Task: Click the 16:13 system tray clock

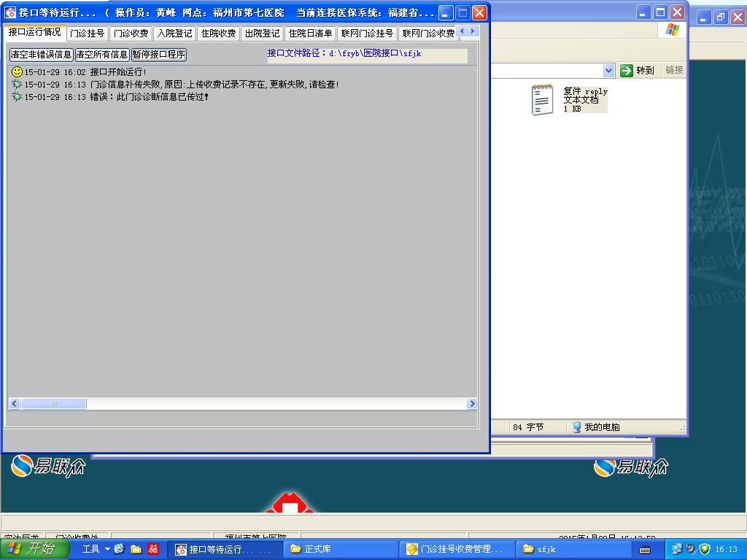Action: 727,549
